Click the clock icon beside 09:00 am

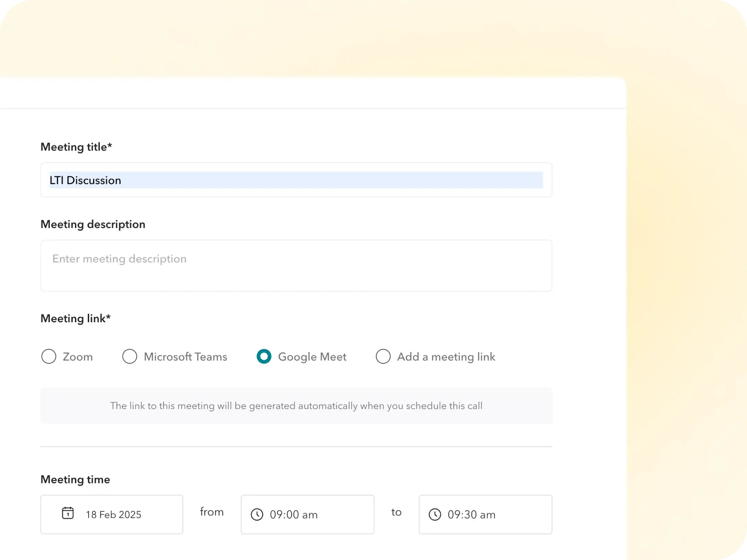pos(257,515)
